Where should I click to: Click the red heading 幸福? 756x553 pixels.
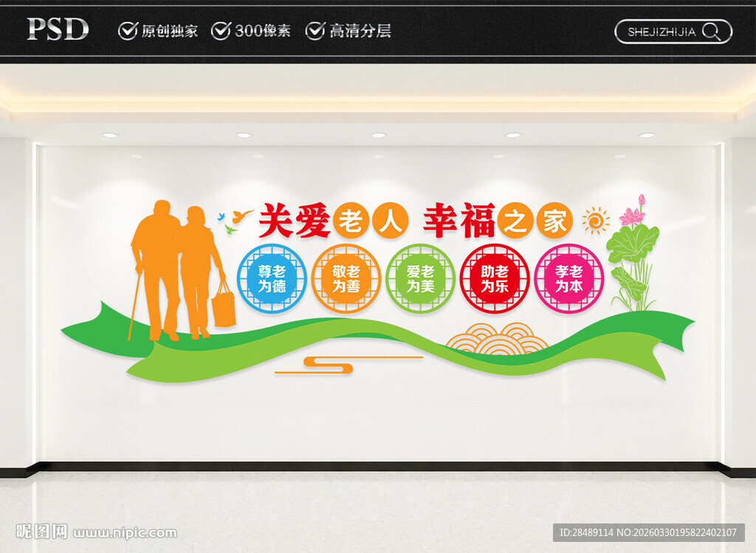(459, 220)
